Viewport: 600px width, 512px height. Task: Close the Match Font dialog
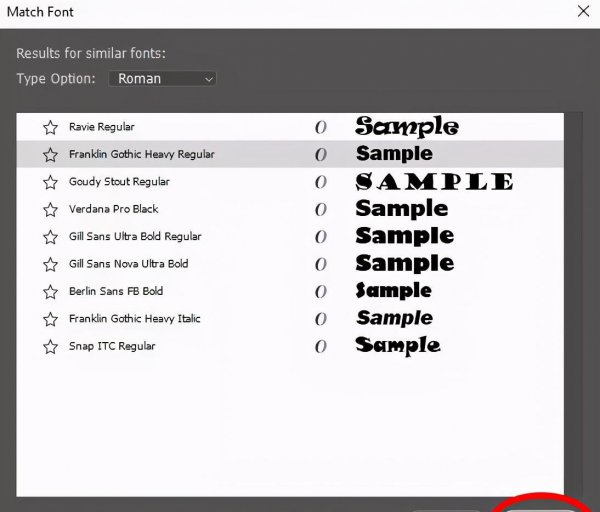(583, 12)
